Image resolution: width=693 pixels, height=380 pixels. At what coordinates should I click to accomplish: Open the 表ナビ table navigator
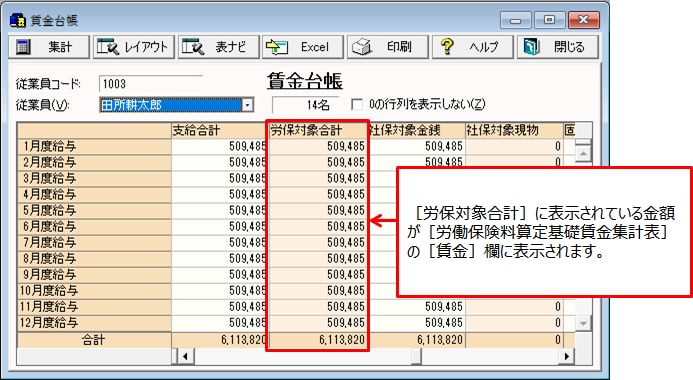point(218,47)
